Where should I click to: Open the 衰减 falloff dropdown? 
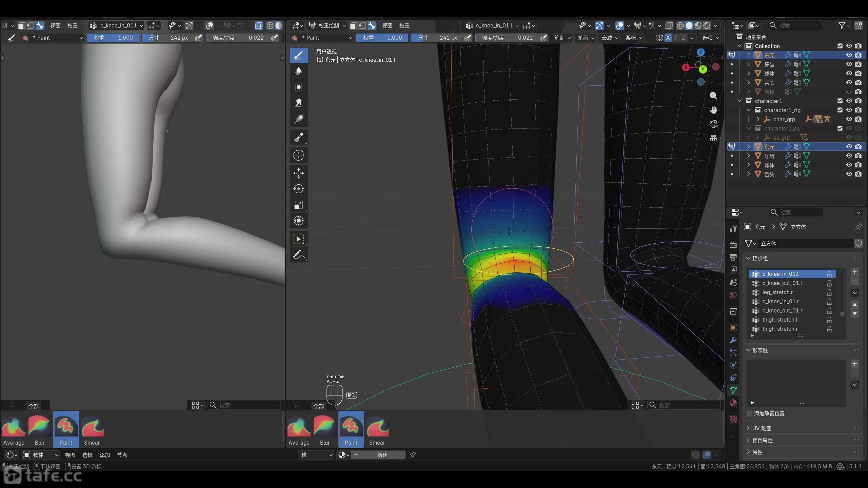point(610,38)
